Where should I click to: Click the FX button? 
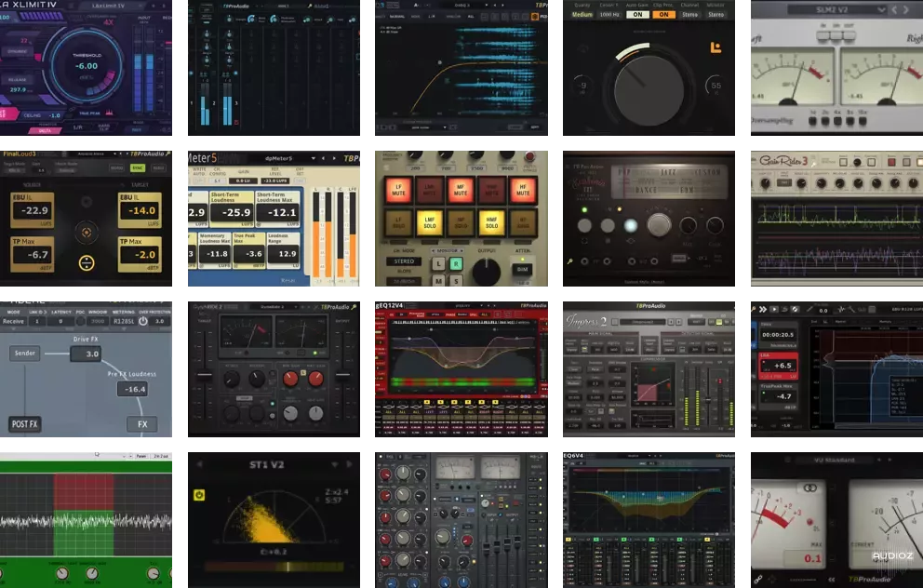142,423
